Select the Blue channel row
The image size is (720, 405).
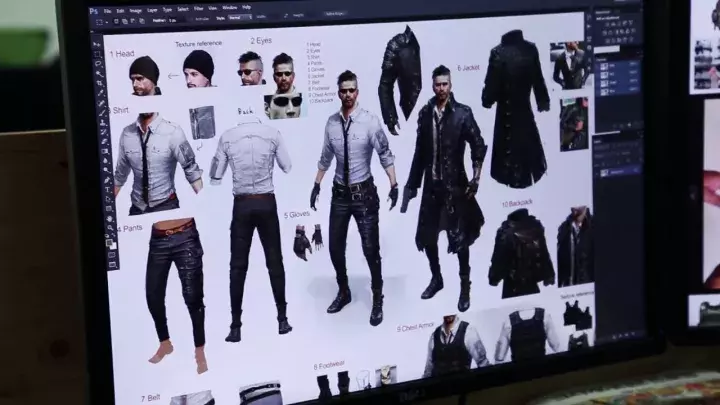coord(618,91)
